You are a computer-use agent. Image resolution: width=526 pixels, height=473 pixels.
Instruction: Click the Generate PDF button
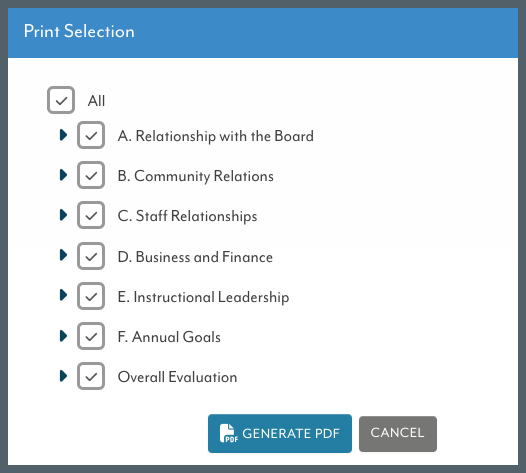pos(280,433)
